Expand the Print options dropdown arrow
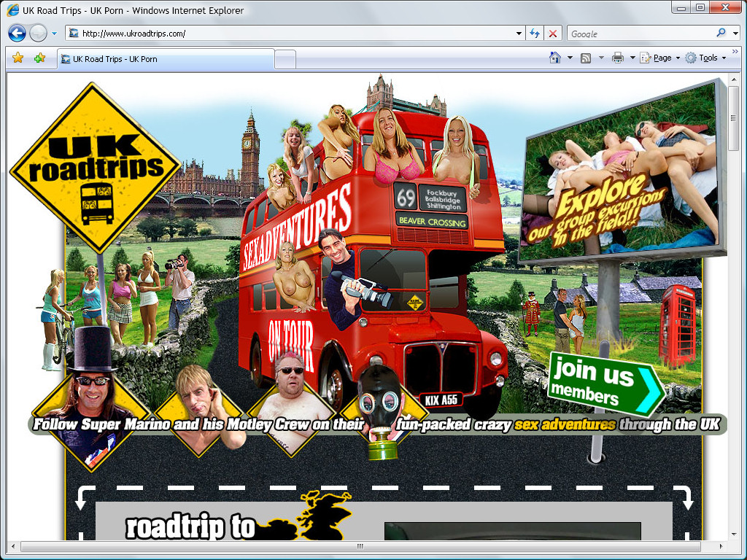 coord(632,58)
